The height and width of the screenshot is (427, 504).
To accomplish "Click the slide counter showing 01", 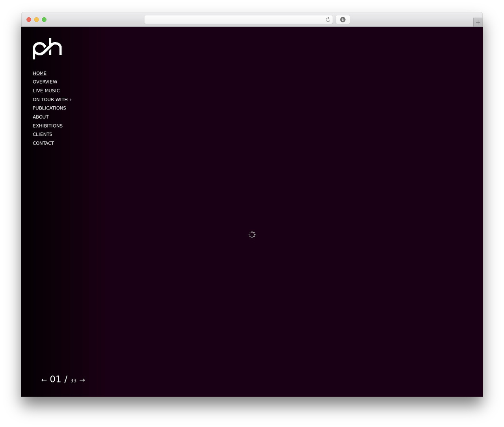I will tap(56, 379).
